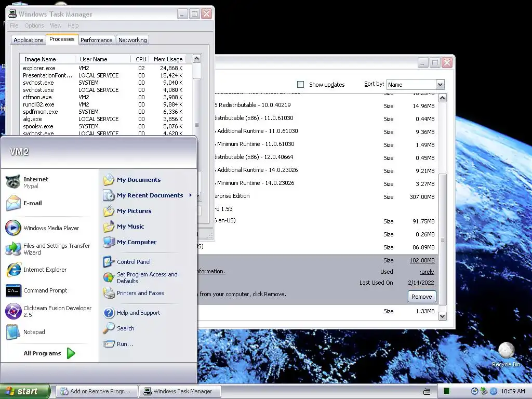Screen dimensions: 532x399
Task: Open Options menu in Task Manager
Action: coord(34,25)
